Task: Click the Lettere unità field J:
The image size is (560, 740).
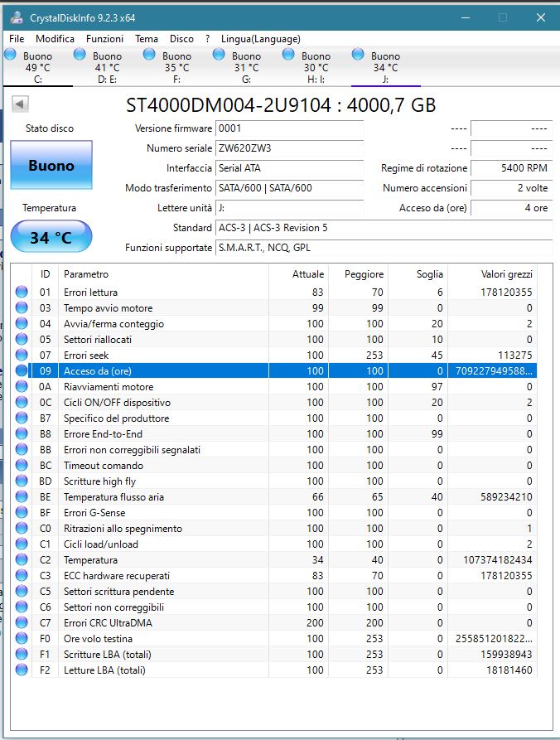Action: click(x=289, y=208)
